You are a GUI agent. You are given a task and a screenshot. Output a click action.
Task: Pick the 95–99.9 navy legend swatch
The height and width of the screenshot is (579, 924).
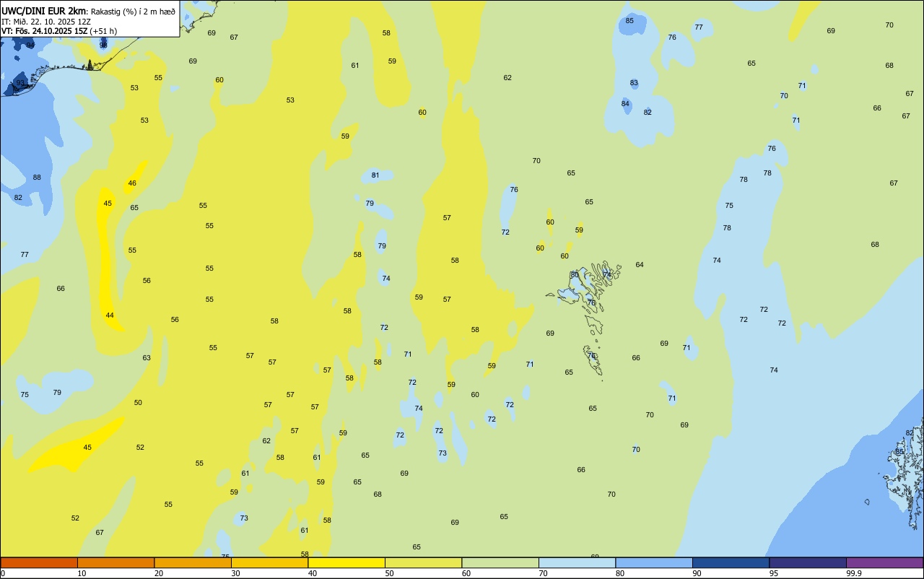coord(808,562)
